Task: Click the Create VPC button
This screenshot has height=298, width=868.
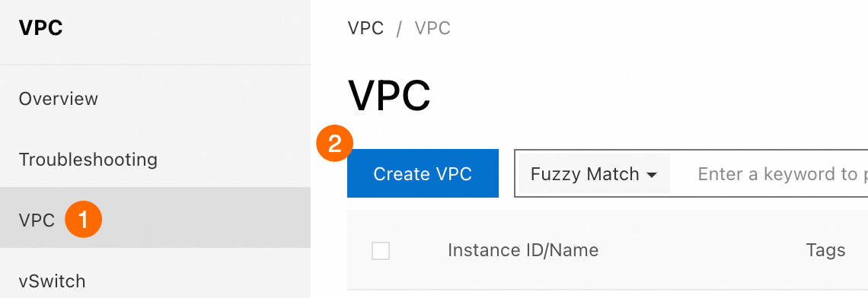Action: (x=423, y=173)
